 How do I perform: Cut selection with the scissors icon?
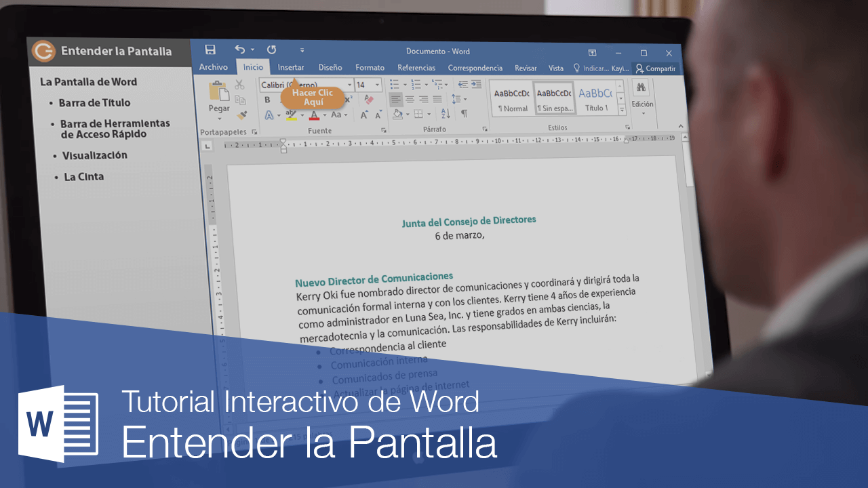pos(239,85)
